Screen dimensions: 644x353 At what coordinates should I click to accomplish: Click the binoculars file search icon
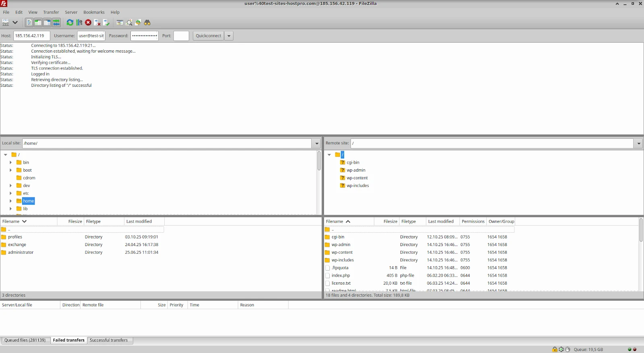147,23
